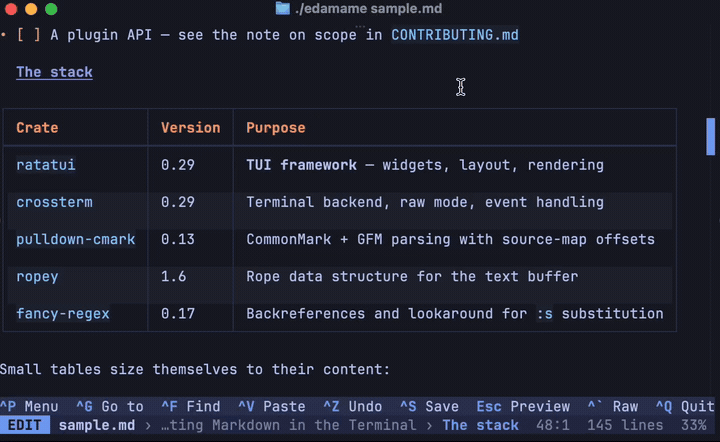Click the EDIT mode indicator
Image resolution: width=720 pixels, height=442 pixels.
25,425
